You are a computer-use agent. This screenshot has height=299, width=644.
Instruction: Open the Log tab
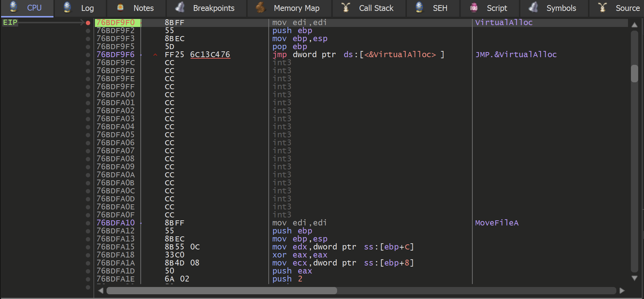tap(80, 8)
